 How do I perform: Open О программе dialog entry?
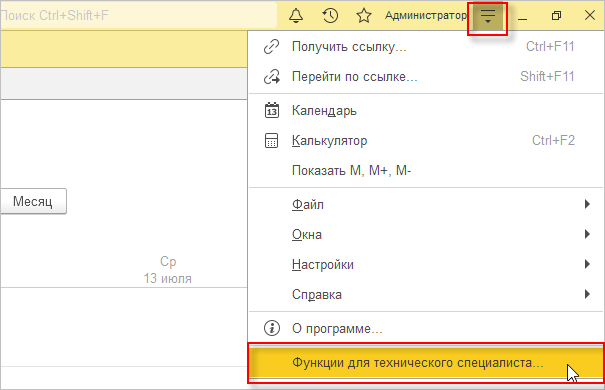click(x=426, y=329)
